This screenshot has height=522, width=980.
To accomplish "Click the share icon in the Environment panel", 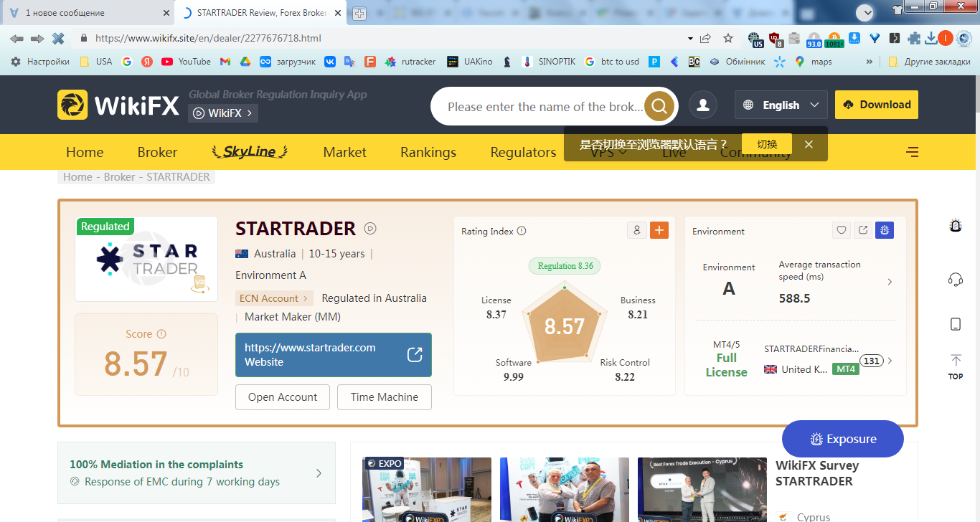I will 863,230.
